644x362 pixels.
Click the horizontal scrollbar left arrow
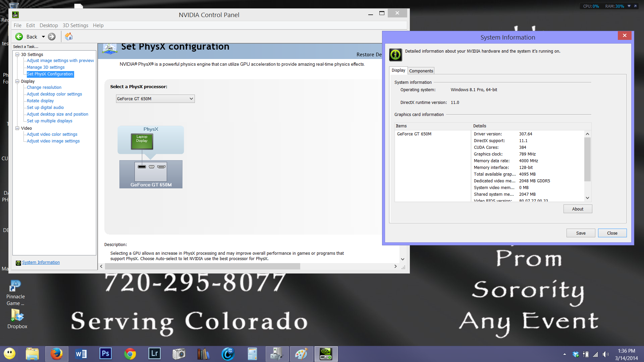click(x=101, y=266)
